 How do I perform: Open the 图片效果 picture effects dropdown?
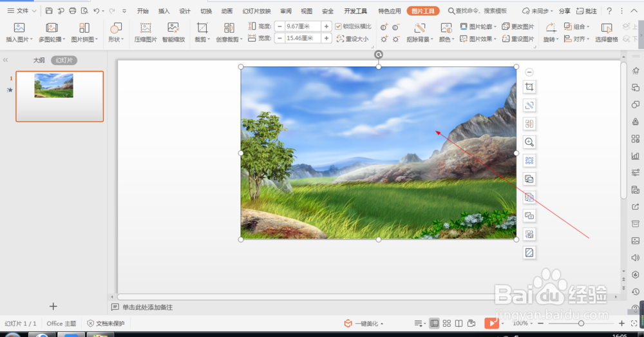[x=478, y=39]
